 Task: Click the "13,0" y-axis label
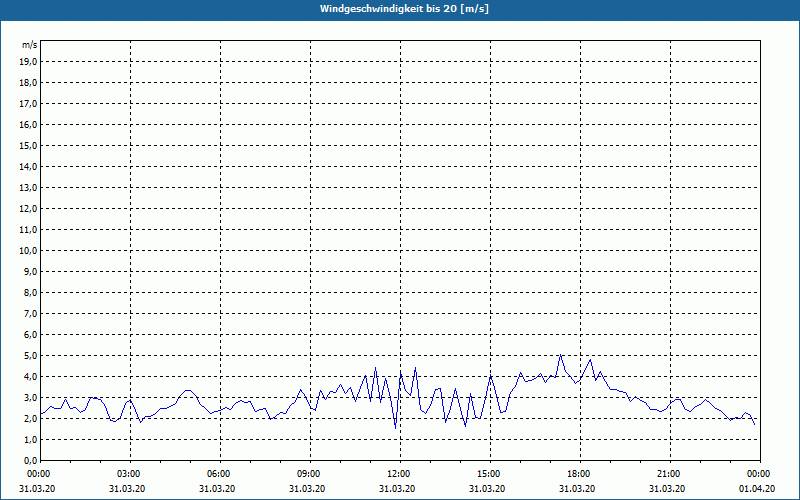[28, 187]
